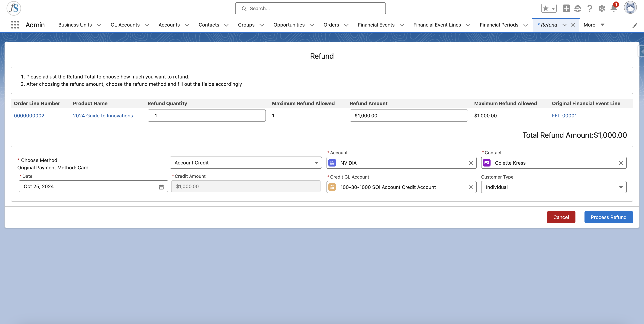
Task: Open Global Actions plus icon
Action: (x=566, y=8)
